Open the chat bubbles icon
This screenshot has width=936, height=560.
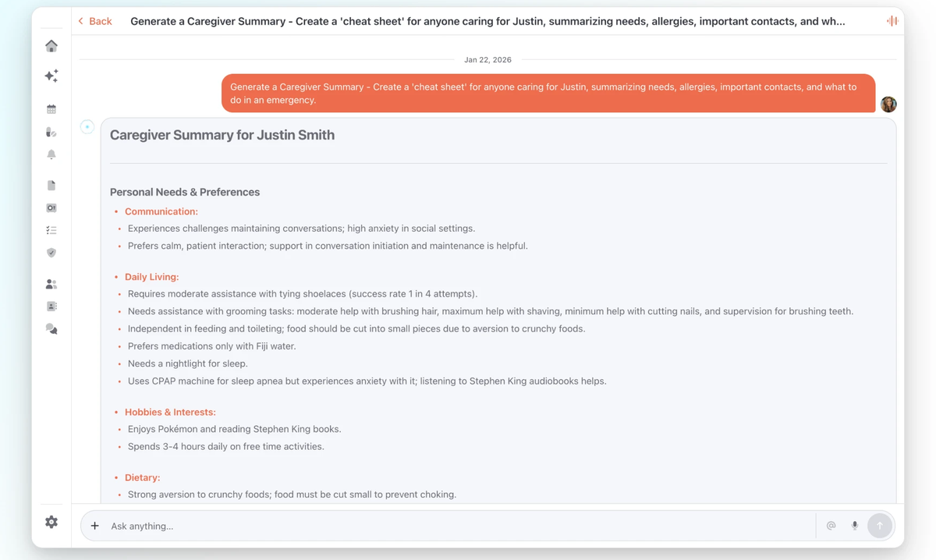coord(51,329)
